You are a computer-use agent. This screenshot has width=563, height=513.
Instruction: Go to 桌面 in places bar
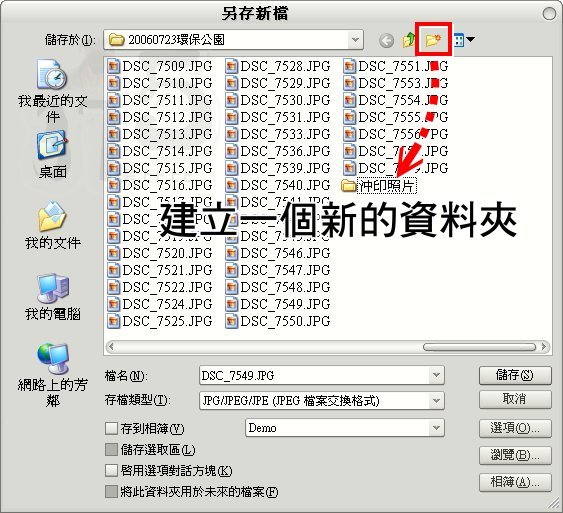point(52,155)
